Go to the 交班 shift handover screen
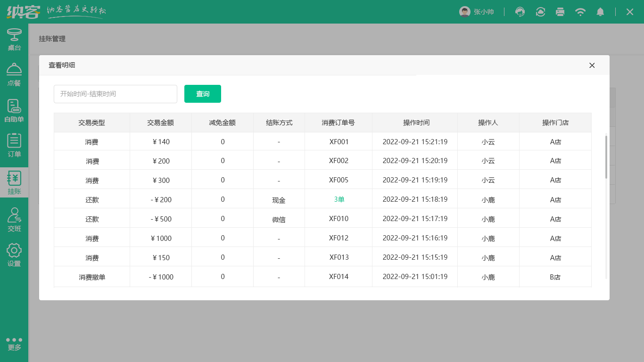Screen dimensions: 644x362 click(14, 219)
